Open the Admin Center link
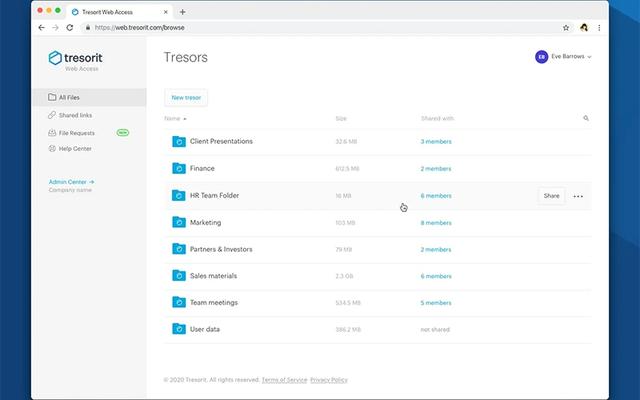 click(71, 181)
